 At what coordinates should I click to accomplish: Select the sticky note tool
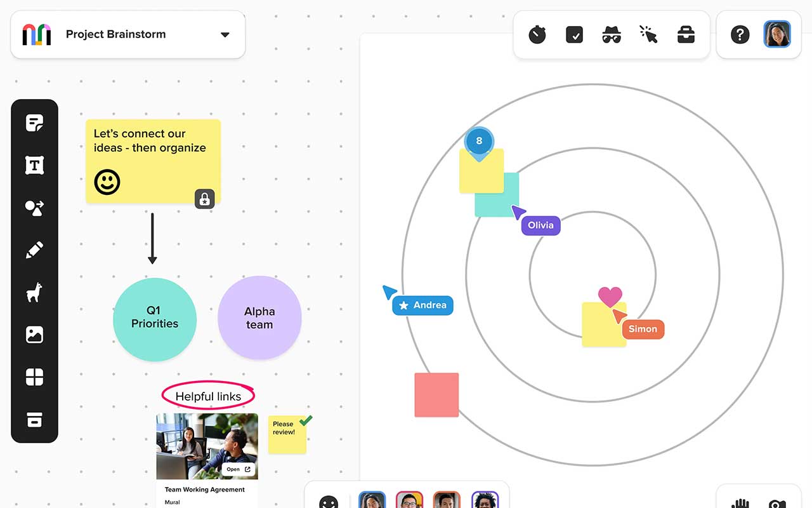pos(34,123)
